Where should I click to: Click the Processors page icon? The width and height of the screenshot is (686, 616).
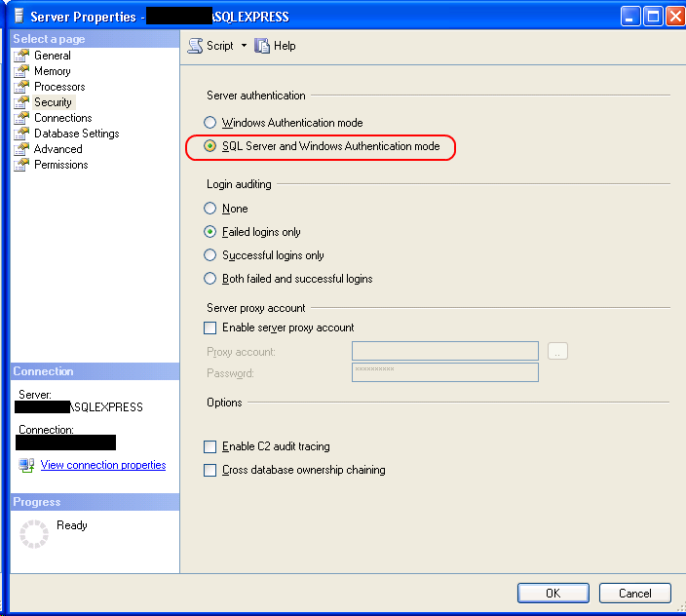21,87
